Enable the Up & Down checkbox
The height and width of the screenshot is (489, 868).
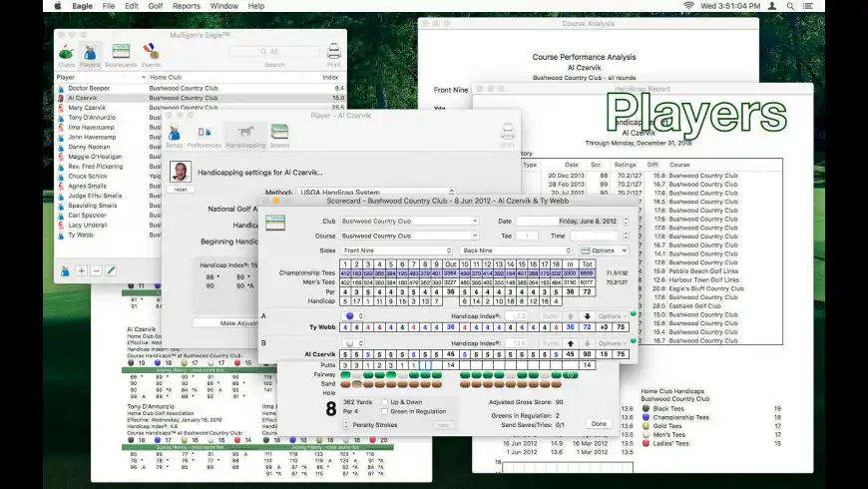pyautogui.click(x=384, y=402)
